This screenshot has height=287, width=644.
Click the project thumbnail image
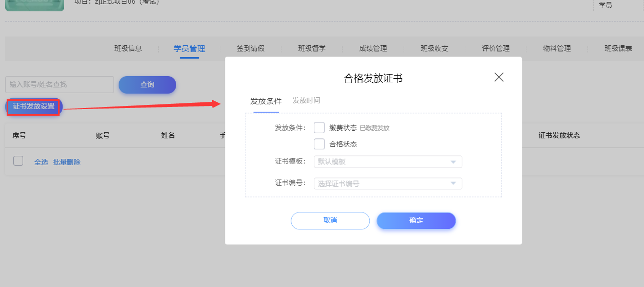coord(34,5)
